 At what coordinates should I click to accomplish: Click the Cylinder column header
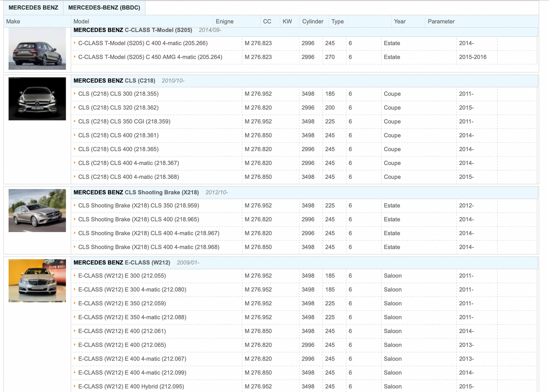(x=313, y=22)
